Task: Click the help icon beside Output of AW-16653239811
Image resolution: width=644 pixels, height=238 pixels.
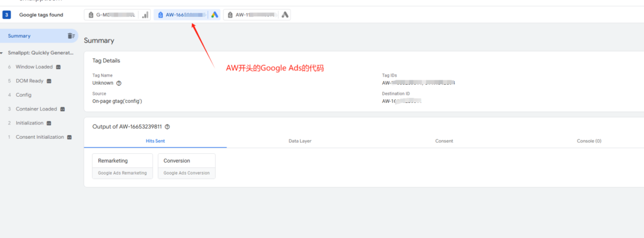Action: tap(167, 127)
